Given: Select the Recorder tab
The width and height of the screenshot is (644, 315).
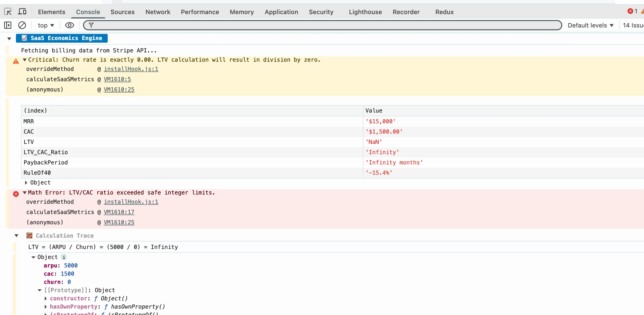Looking at the screenshot, I should [406, 12].
